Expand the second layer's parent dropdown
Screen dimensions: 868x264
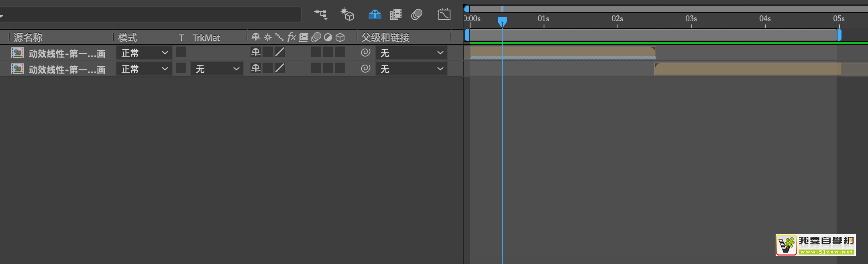[x=412, y=69]
